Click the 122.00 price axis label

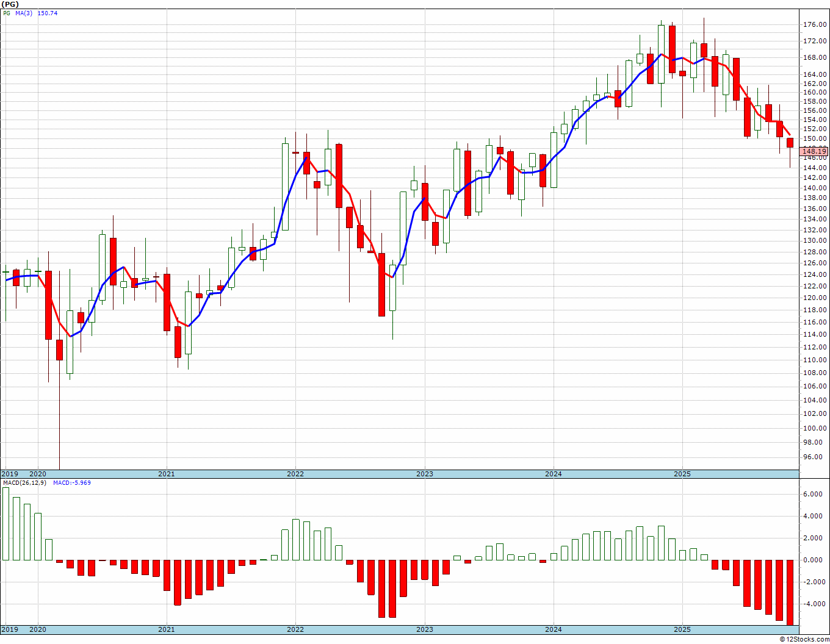pyautogui.click(x=815, y=287)
